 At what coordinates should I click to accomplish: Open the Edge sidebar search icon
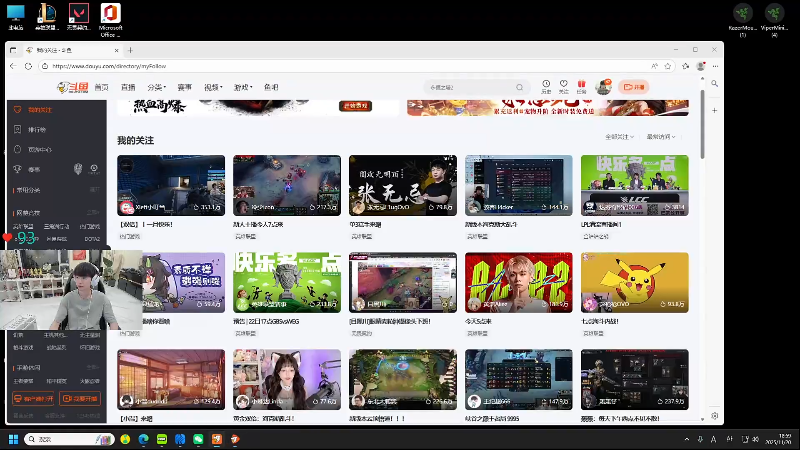pyautogui.click(x=715, y=84)
